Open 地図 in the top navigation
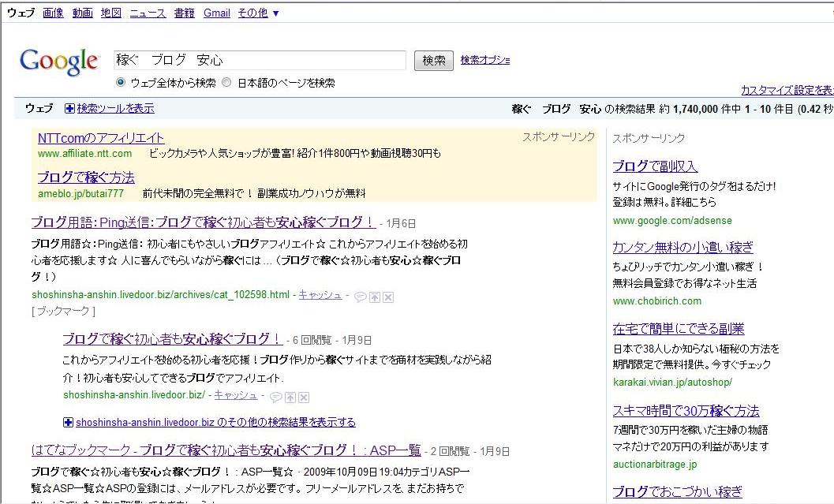 pos(111,13)
